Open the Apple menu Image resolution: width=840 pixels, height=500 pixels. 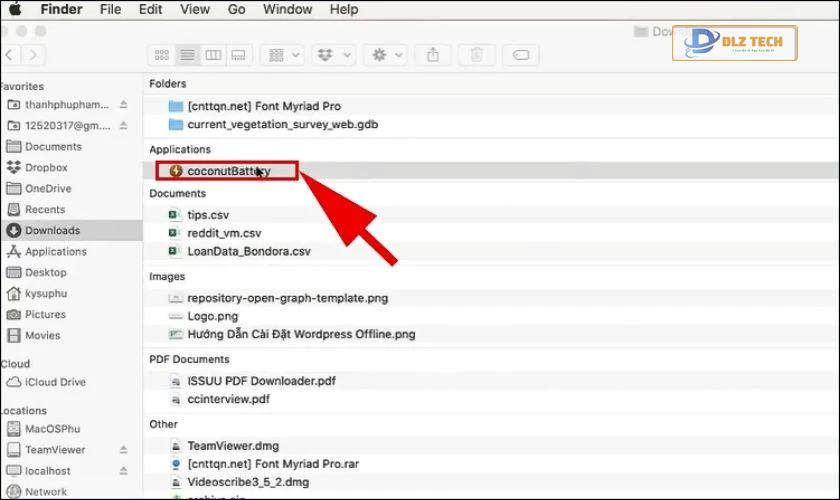click(16, 9)
